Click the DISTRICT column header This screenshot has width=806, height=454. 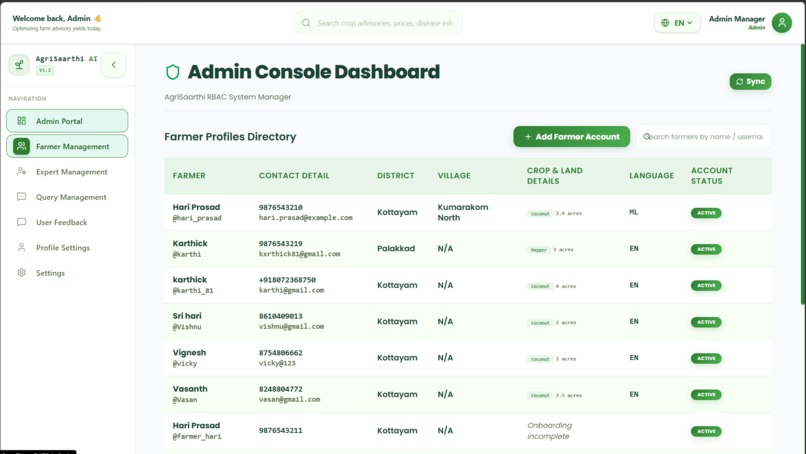[395, 175]
